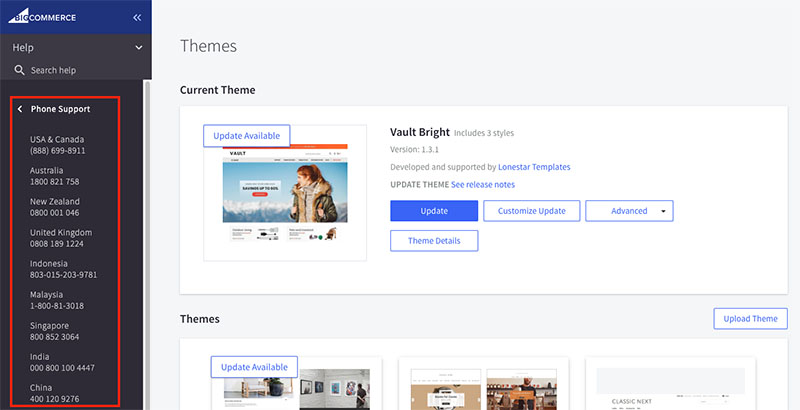Click Malaysia number 1-800-81-3018

(x=57, y=306)
